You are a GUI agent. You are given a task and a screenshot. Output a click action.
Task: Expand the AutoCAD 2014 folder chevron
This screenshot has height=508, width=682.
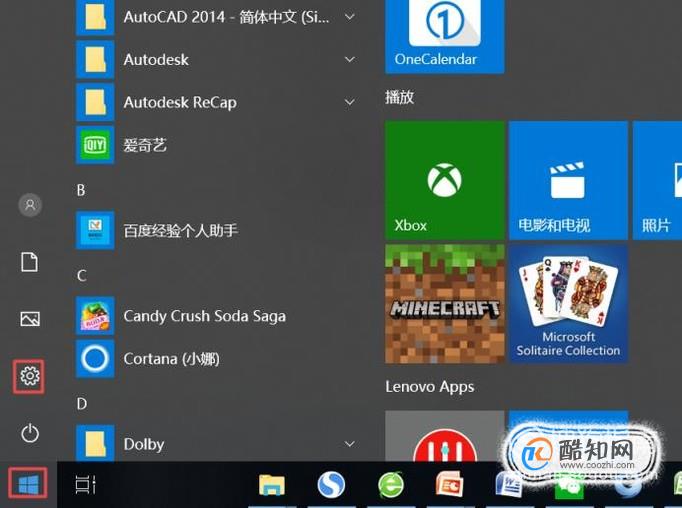(x=350, y=17)
